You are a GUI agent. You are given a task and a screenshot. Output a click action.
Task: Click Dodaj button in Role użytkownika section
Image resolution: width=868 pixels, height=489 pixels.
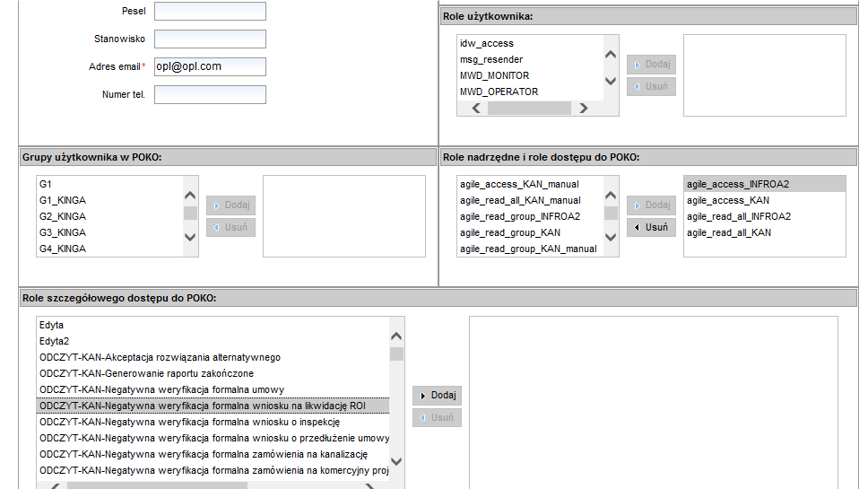coord(651,65)
